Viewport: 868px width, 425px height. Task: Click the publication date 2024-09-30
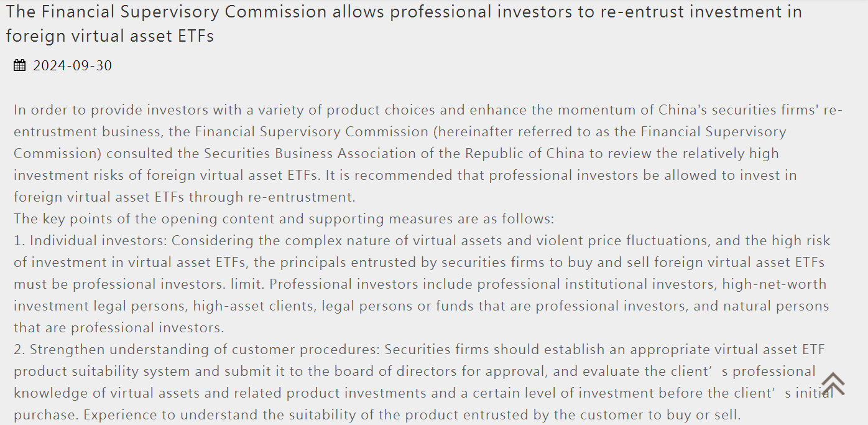point(72,65)
